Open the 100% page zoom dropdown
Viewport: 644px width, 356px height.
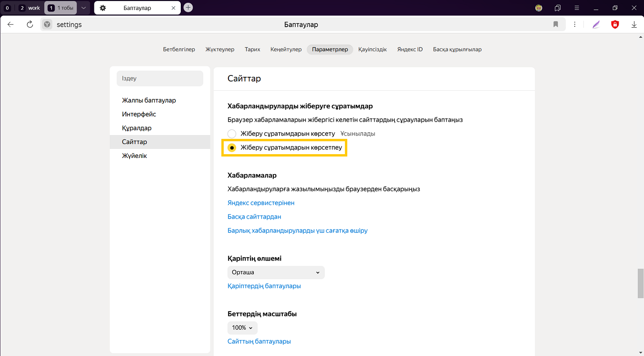point(242,328)
